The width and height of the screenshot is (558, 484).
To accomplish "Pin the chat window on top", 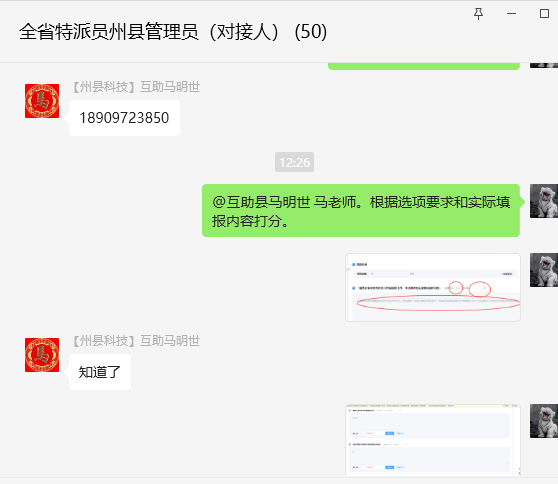I will tap(478, 14).
